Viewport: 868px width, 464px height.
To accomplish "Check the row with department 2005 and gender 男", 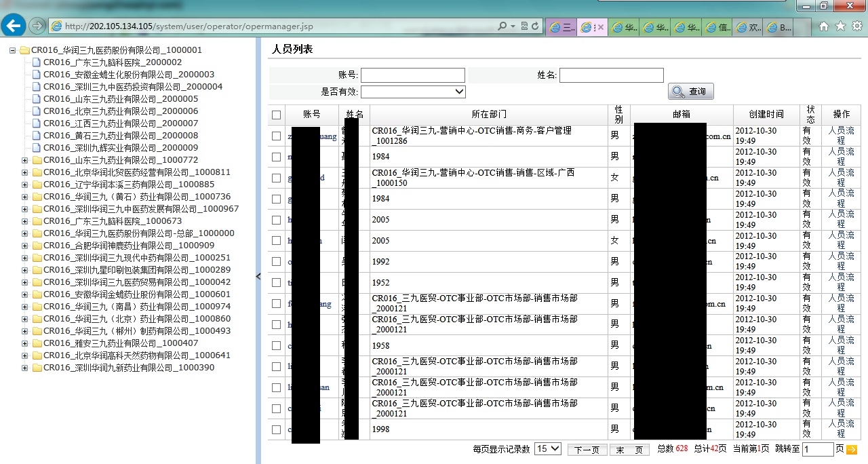I will [x=276, y=220].
